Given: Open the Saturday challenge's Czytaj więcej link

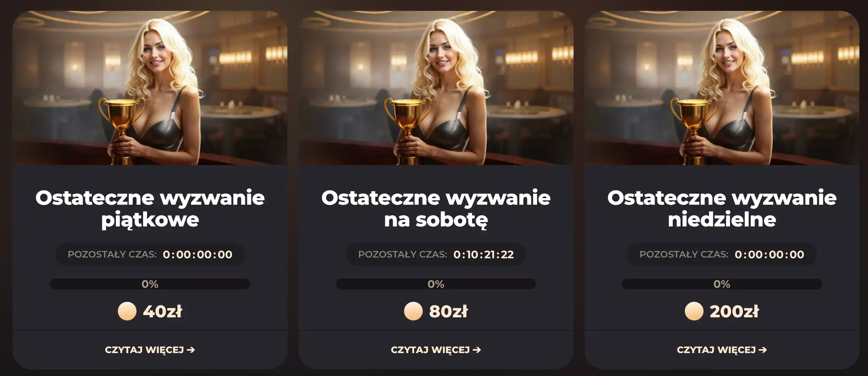Looking at the screenshot, I should coord(436,350).
